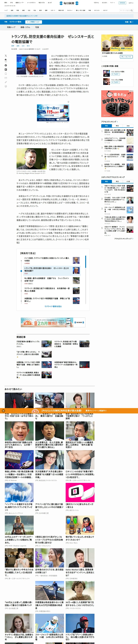Open オピニオン in the main navigation
Image resolution: width=138 pixels, height=644 pixels.
(97, 11)
